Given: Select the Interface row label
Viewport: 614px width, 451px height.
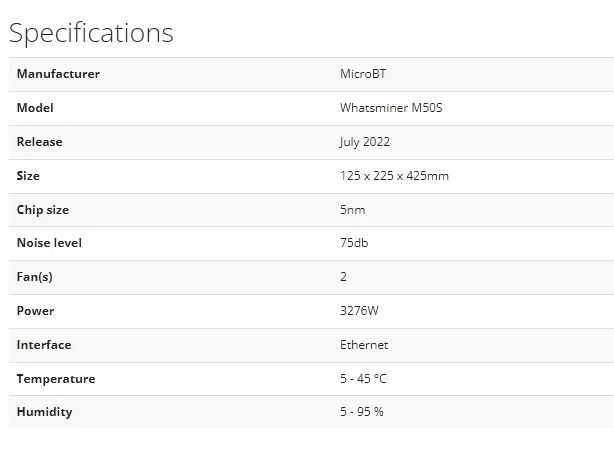Looking at the screenshot, I should point(44,345).
